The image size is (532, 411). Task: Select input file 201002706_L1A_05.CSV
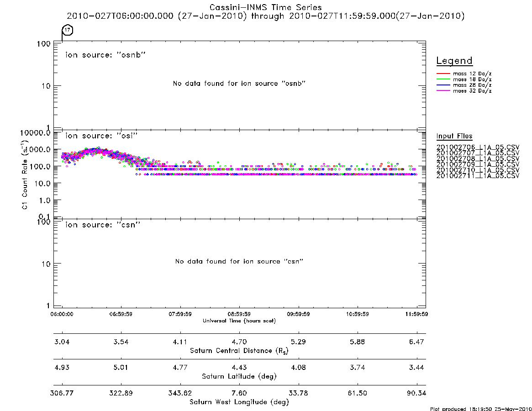(x=478, y=148)
